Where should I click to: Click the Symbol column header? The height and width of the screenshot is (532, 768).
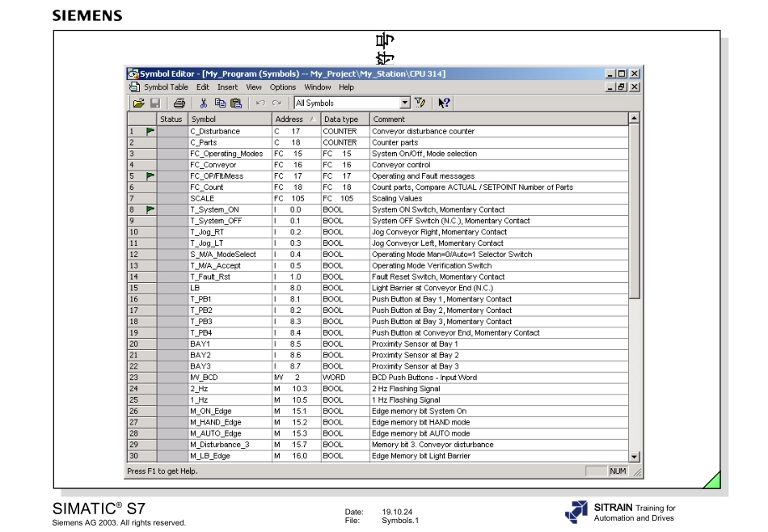coord(230,119)
